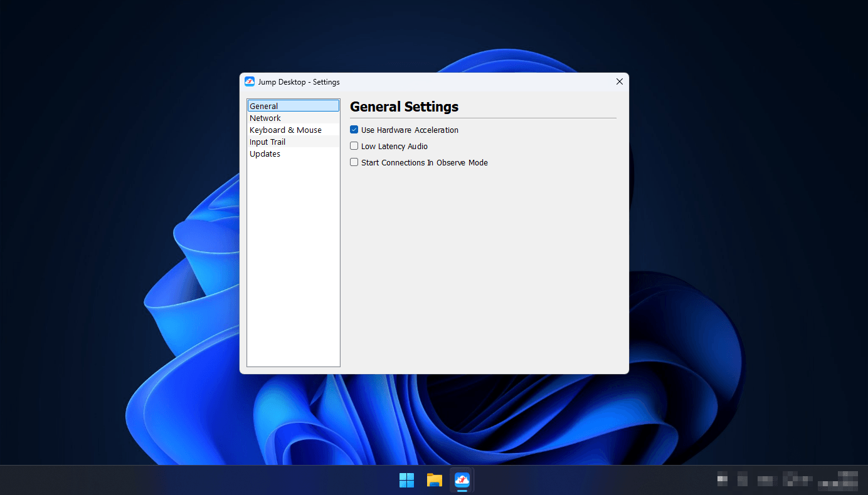Click the Jump Desktop icon in title bar
The width and height of the screenshot is (868, 495).
[x=250, y=81]
